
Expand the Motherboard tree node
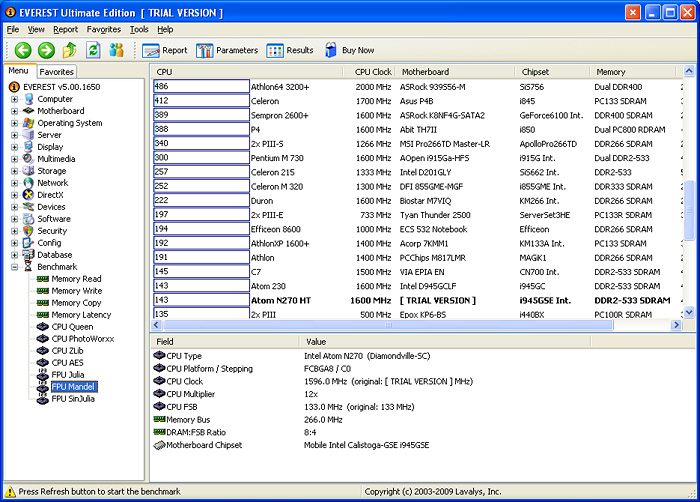(14, 111)
